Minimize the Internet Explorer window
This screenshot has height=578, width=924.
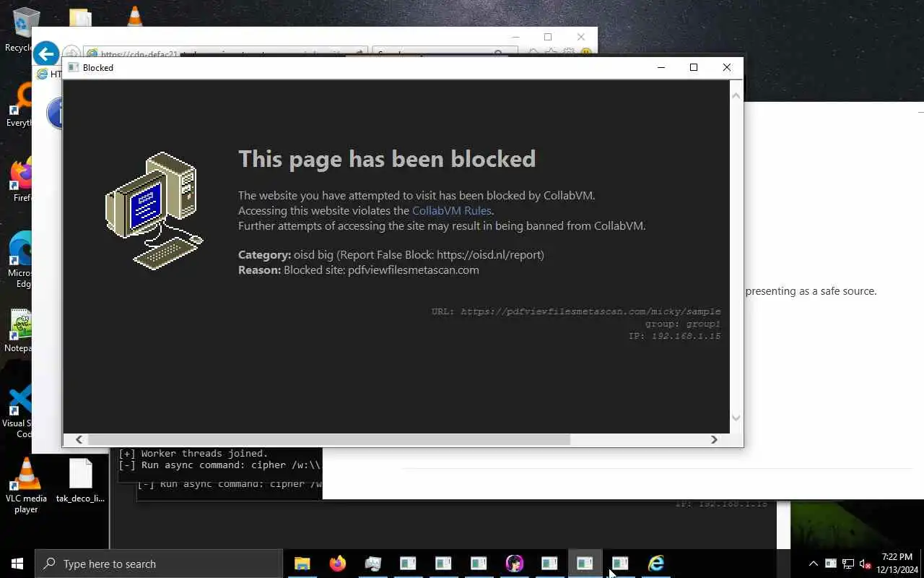pyautogui.click(x=515, y=37)
